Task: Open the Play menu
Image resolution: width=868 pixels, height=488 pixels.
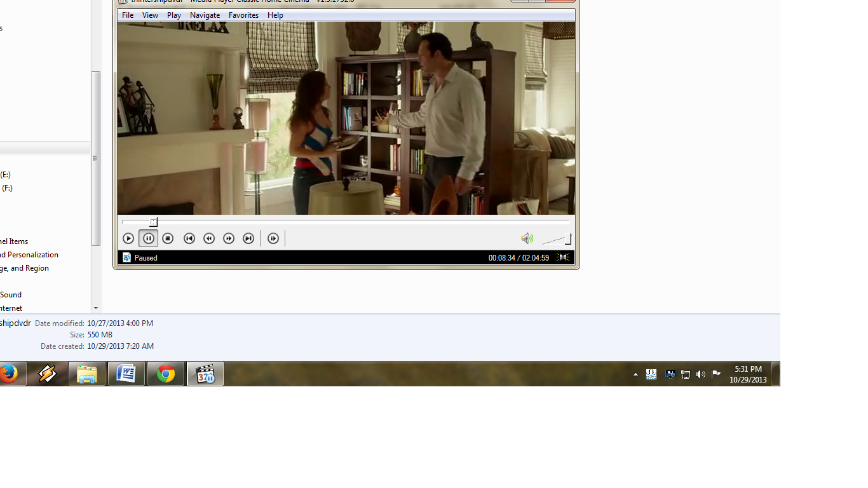Action: (x=174, y=15)
